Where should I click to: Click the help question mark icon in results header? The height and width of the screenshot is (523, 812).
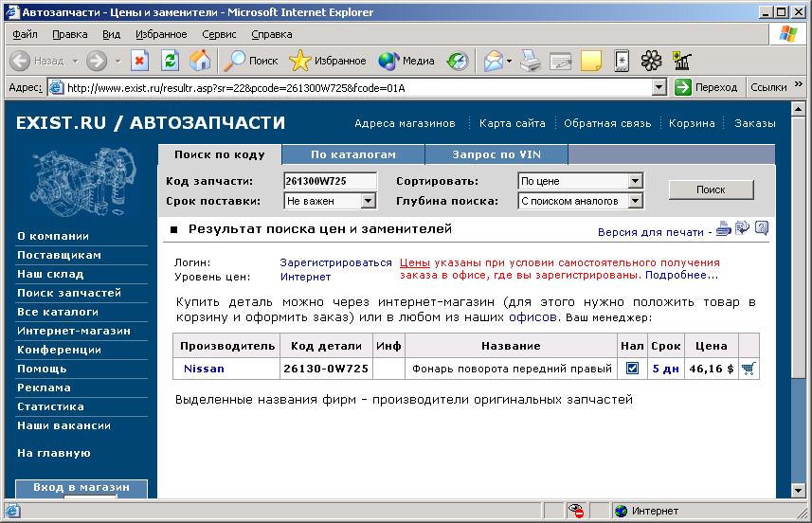761,227
